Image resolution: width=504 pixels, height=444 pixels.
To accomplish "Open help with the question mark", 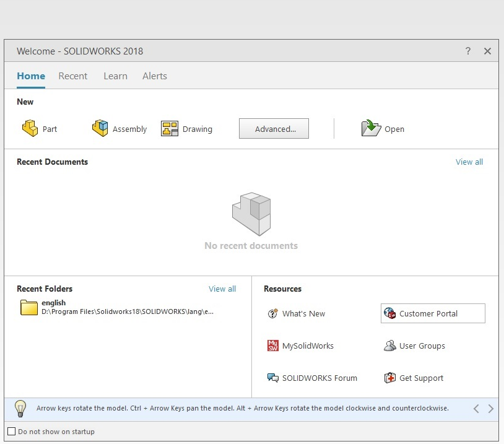I will [468, 51].
